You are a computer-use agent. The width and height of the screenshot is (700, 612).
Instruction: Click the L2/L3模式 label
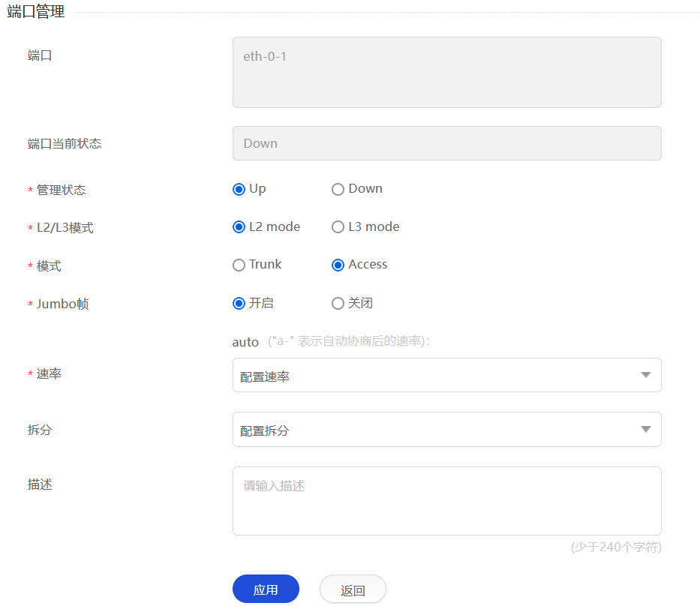65,228
